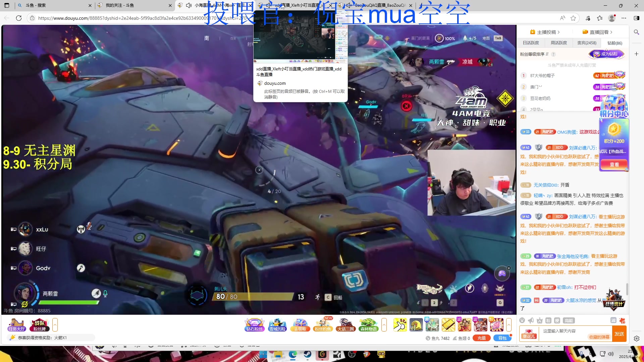The width and height of the screenshot is (644, 362).
Task: Toggle the 高能 chat mode button
Action: pos(569,320)
